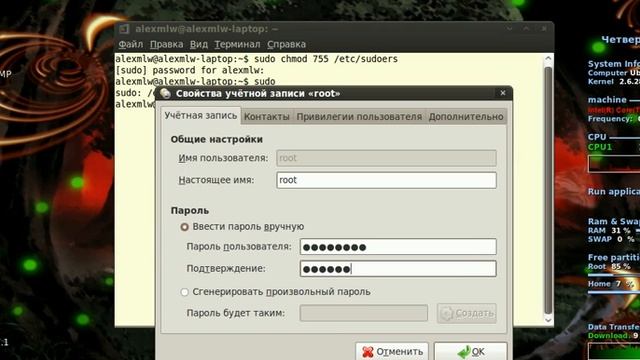Open the Правка menu in terminal

(x=167, y=44)
